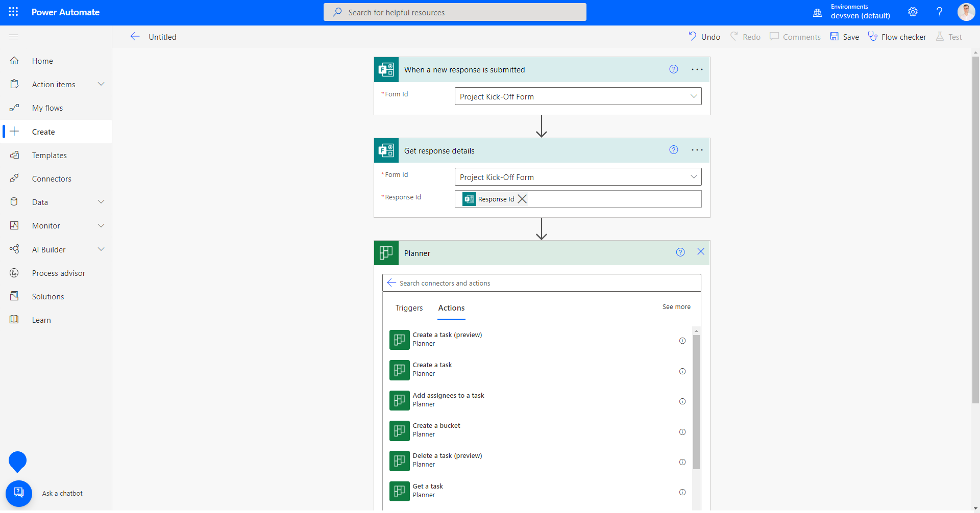The image size is (980, 513).
Task: Save the flow
Action: tap(844, 37)
